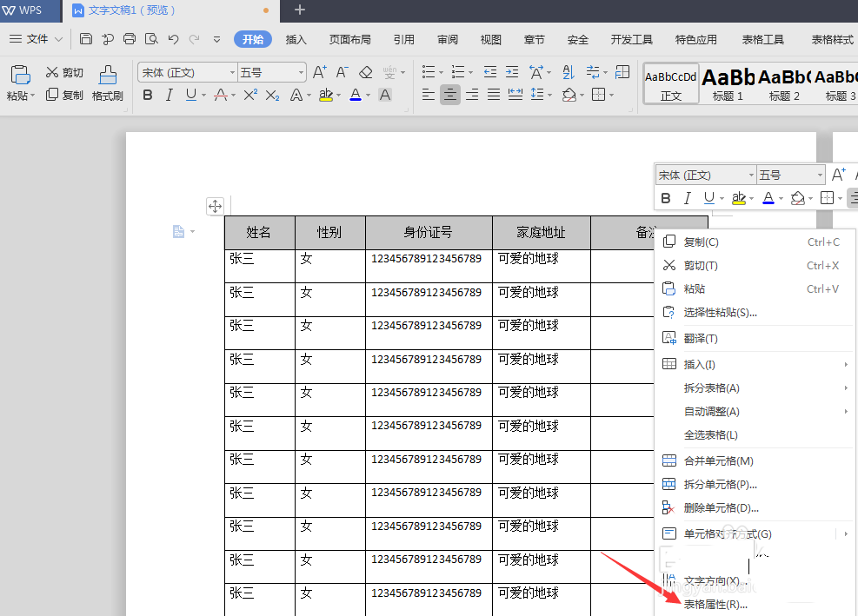Click the Decrease Indent icon
Viewport: 858px width, 616px height.
pyautogui.click(x=490, y=72)
